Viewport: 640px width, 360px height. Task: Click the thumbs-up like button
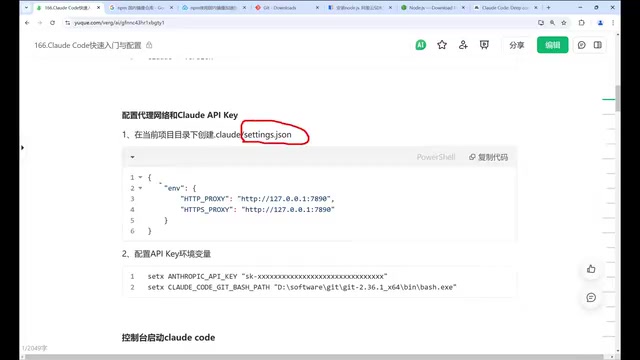tap(591, 269)
